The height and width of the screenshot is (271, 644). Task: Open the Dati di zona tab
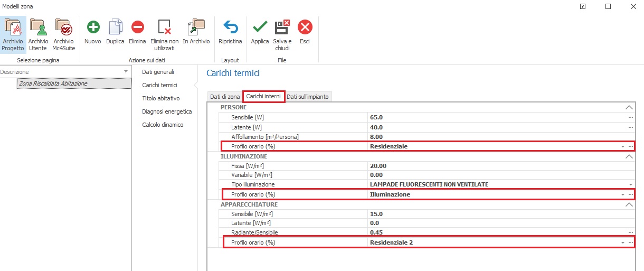(x=225, y=97)
